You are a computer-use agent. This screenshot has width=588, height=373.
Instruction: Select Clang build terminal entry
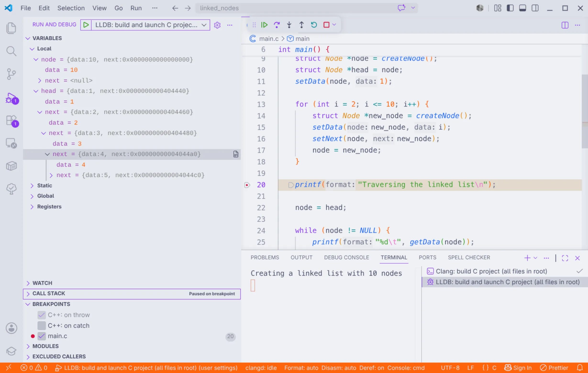coord(505,271)
